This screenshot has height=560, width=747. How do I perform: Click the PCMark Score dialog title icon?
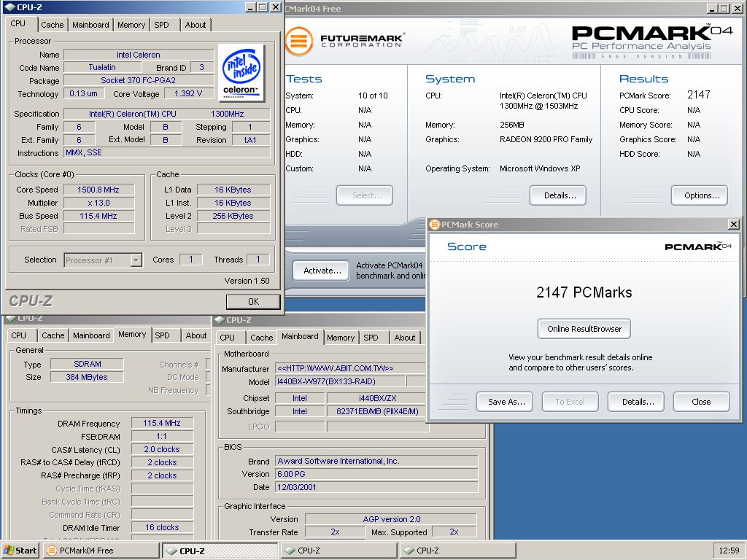tap(434, 225)
